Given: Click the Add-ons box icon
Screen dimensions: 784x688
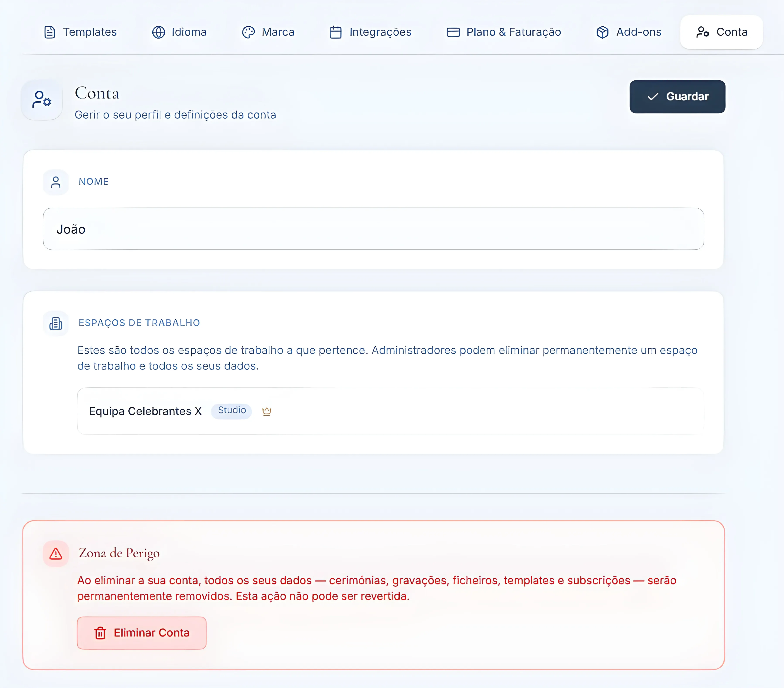Looking at the screenshot, I should [x=603, y=32].
